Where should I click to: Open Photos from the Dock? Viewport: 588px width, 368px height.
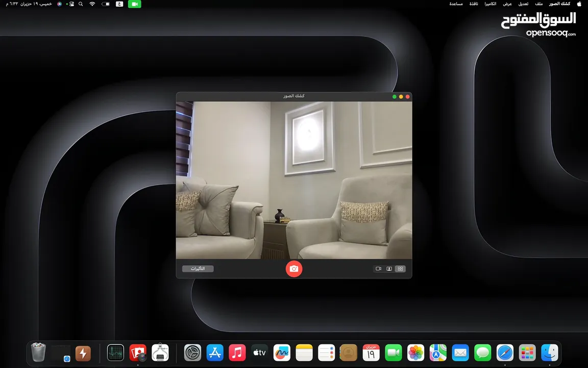pyautogui.click(x=415, y=353)
